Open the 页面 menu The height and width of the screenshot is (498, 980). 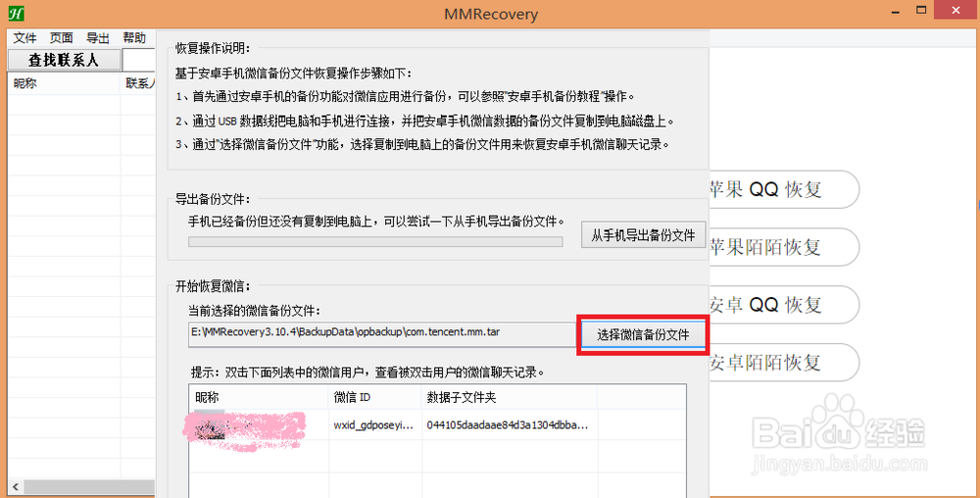point(61,38)
